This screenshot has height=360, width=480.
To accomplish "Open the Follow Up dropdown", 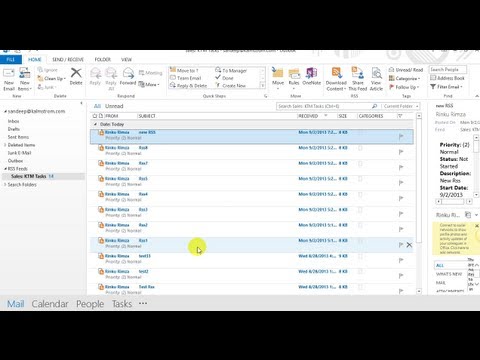I will (x=404, y=87).
